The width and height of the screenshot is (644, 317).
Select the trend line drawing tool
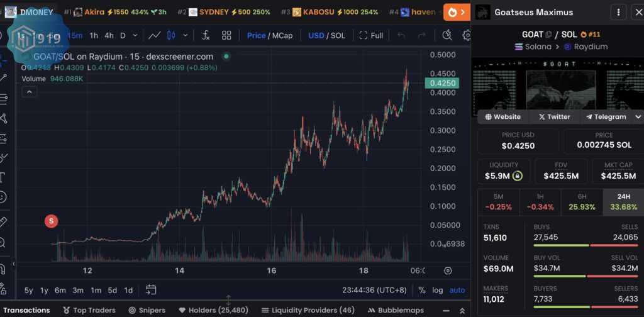point(3,77)
